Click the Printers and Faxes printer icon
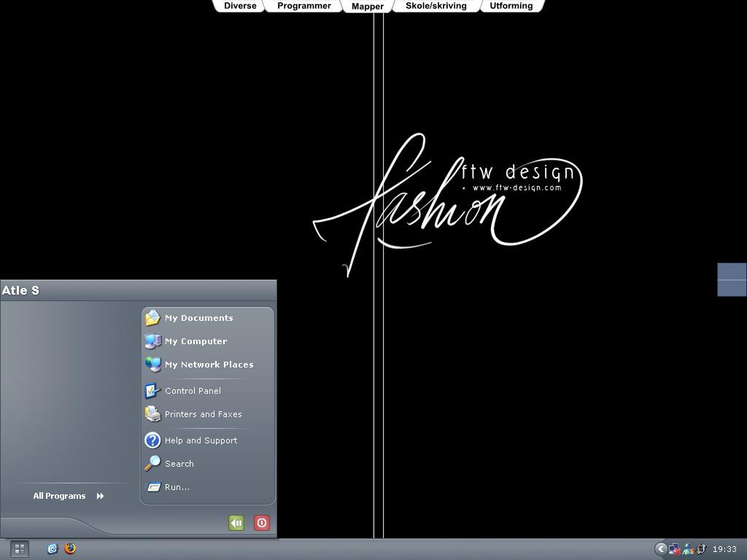This screenshot has height=560, width=747. (152, 414)
